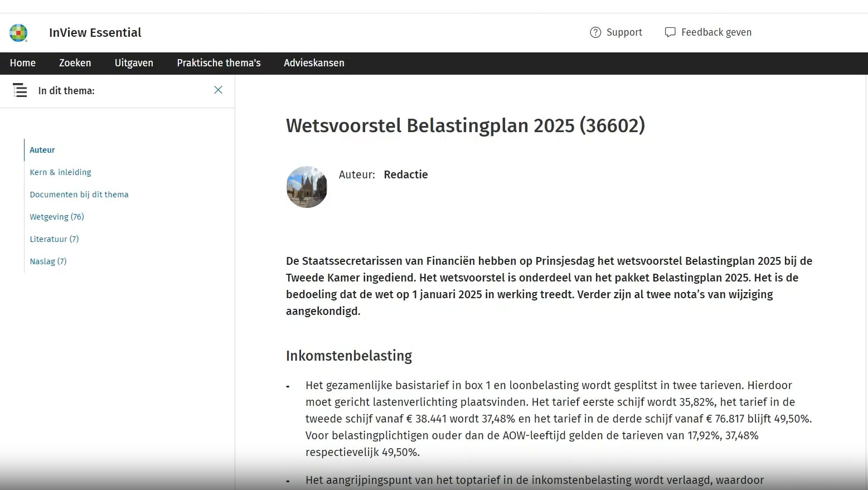Open the Home menu item
Image resolution: width=868 pixels, height=490 pixels.
pos(23,63)
